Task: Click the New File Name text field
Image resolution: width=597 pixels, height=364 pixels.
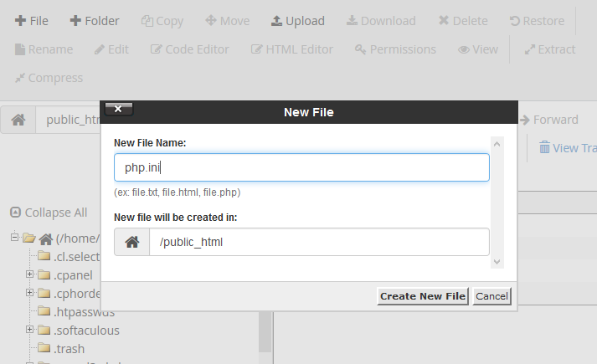Action: (301, 167)
